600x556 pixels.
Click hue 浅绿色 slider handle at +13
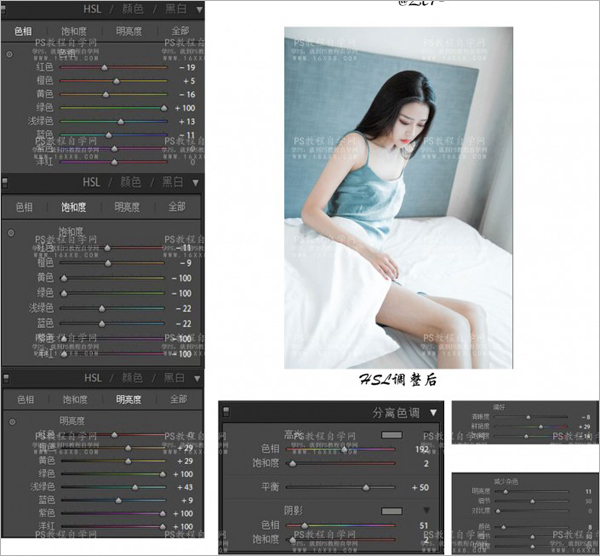(121, 122)
